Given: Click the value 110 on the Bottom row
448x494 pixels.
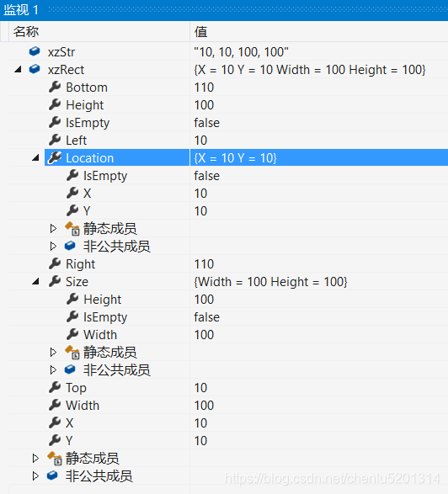Looking at the screenshot, I should pos(204,88).
